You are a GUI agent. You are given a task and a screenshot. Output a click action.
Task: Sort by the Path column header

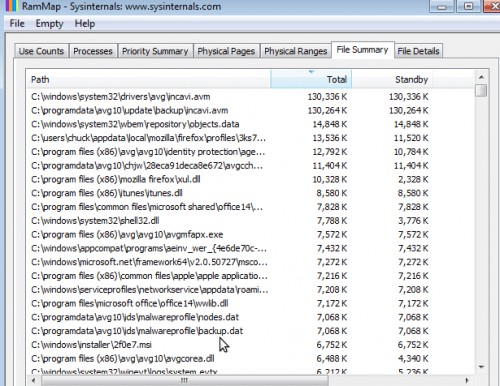[149, 79]
